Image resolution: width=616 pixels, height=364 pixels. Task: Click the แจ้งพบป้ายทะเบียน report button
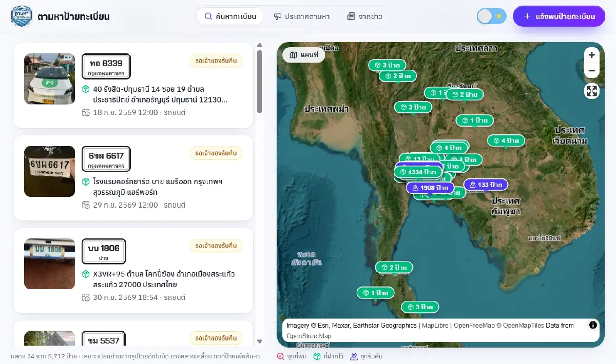click(x=559, y=16)
